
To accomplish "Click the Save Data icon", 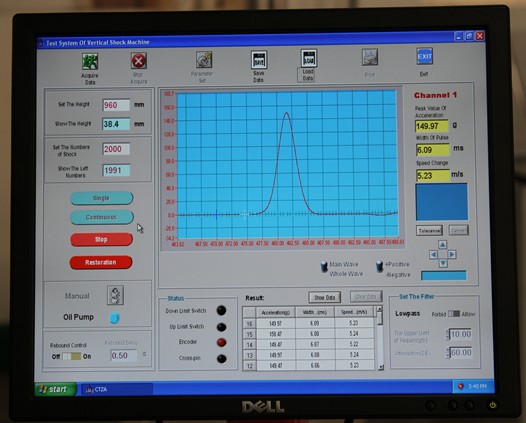I will (x=259, y=60).
